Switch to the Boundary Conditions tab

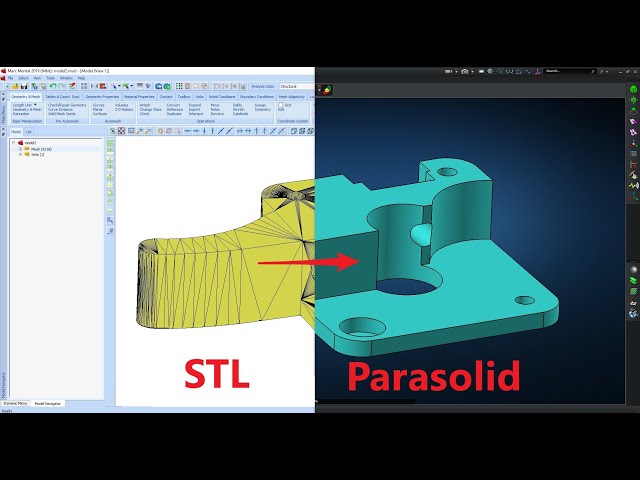click(257, 97)
